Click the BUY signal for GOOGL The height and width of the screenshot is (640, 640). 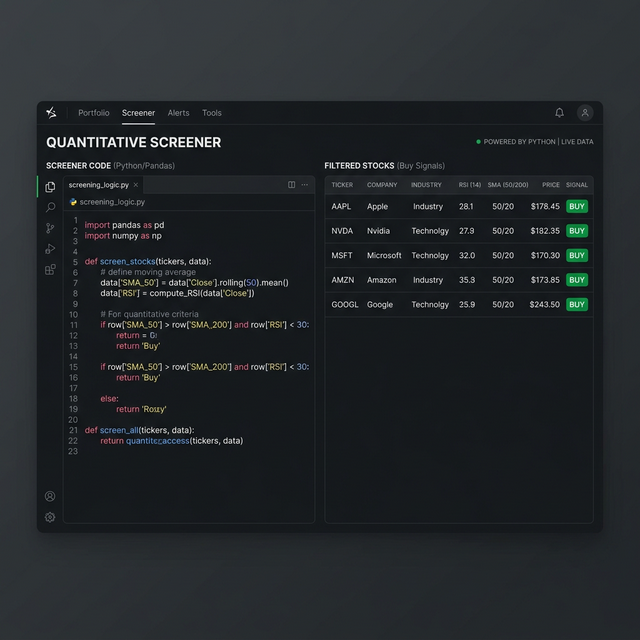(x=577, y=304)
